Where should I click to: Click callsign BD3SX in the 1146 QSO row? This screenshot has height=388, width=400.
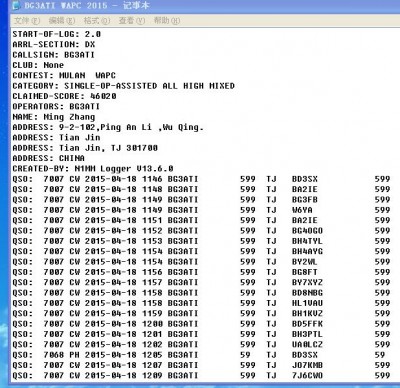point(305,179)
